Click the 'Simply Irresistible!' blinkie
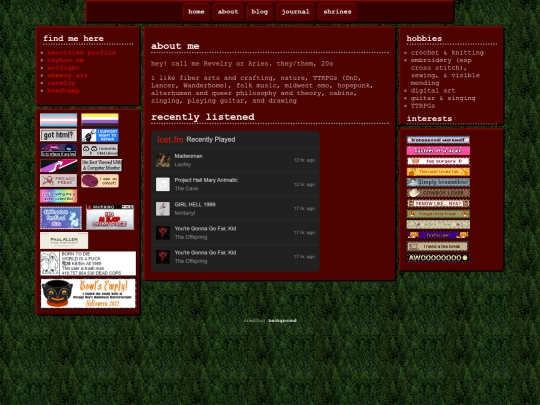Viewport: 540px width, 405px height. 438,182
